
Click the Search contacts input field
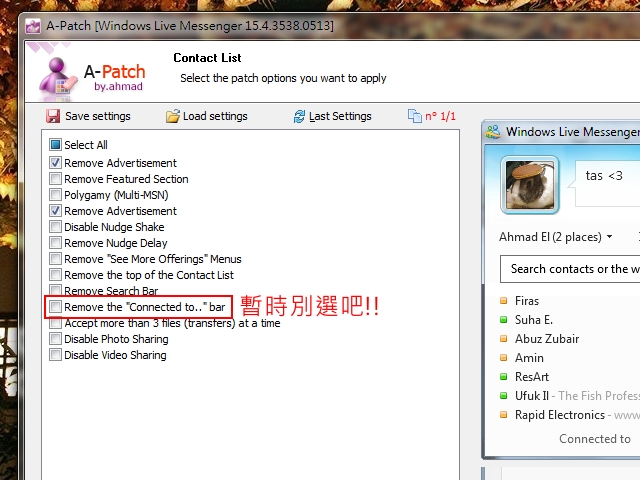[x=570, y=269]
